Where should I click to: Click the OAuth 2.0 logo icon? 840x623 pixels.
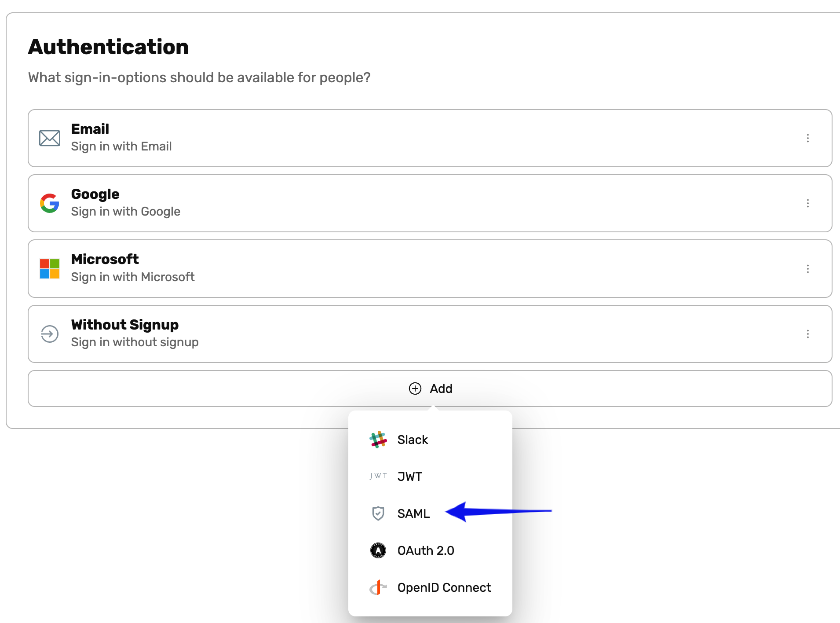pos(378,550)
